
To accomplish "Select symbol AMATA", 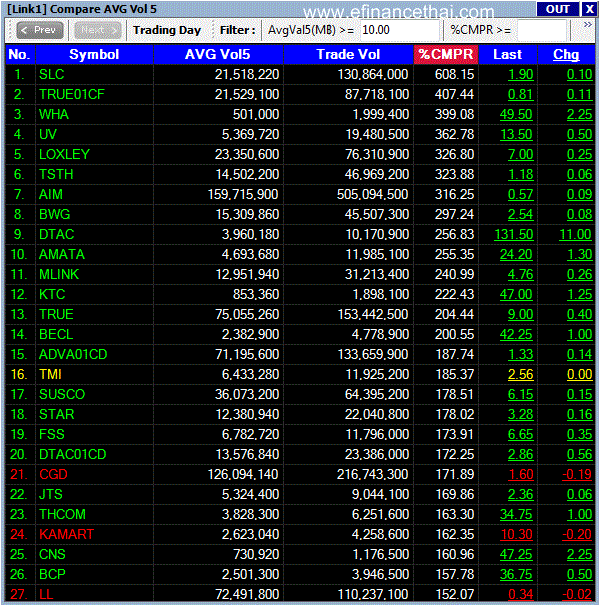I will click(x=62, y=254).
